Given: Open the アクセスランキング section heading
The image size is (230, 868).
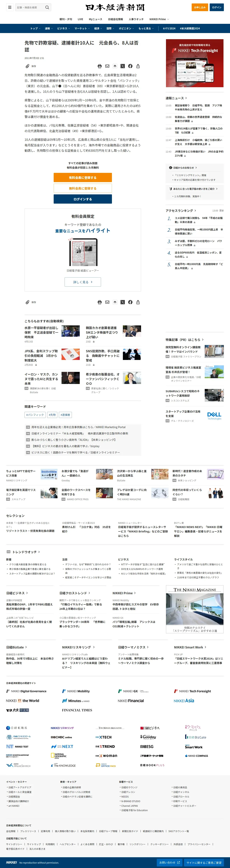Looking at the screenshot, I should coord(181,211).
